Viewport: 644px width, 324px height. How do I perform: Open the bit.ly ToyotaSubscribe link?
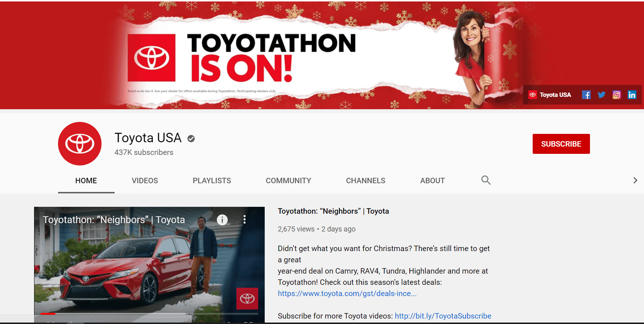click(443, 316)
